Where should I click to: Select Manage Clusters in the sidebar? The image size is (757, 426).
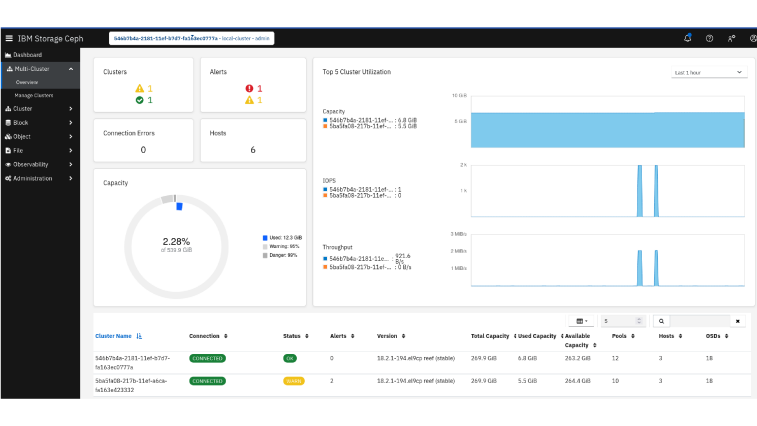[x=34, y=95]
